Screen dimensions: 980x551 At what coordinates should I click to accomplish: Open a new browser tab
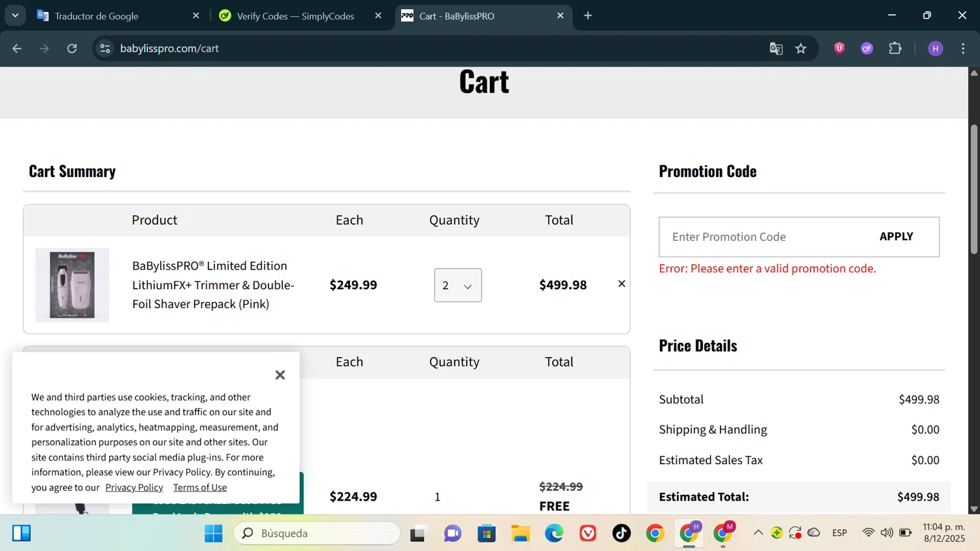tap(588, 16)
